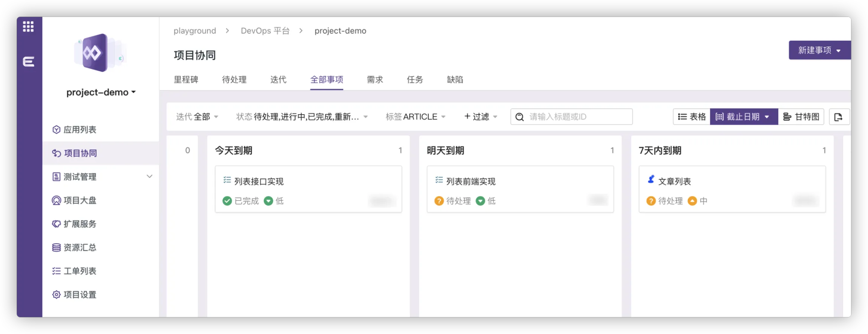This screenshot has width=868, height=334.
Task: Open 资源汇总 in the sidebar
Action: 79,247
